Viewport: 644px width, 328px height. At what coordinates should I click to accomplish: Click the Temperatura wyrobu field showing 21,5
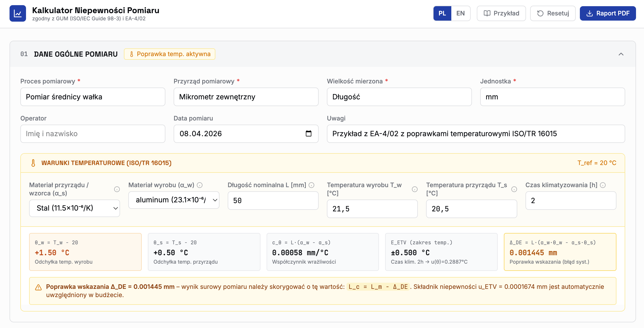[x=372, y=209]
